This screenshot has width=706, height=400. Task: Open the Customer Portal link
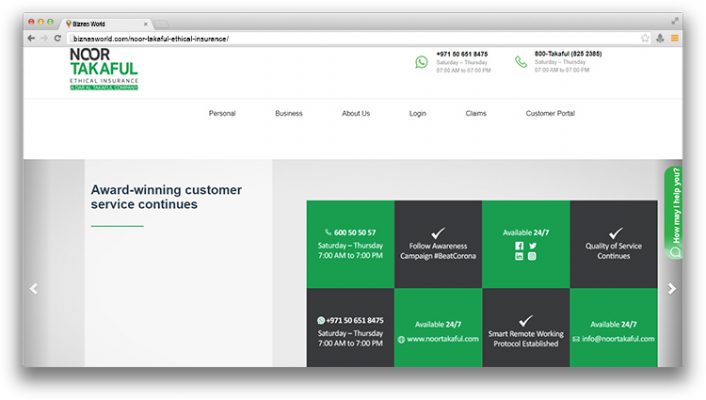[x=550, y=114]
